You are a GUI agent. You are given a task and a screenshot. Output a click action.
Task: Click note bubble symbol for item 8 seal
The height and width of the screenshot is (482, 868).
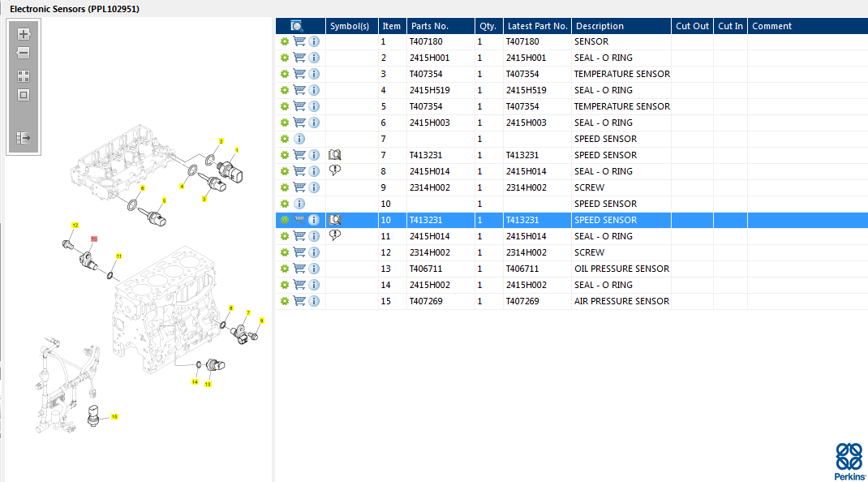pyautogui.click(x=335, y=170)
